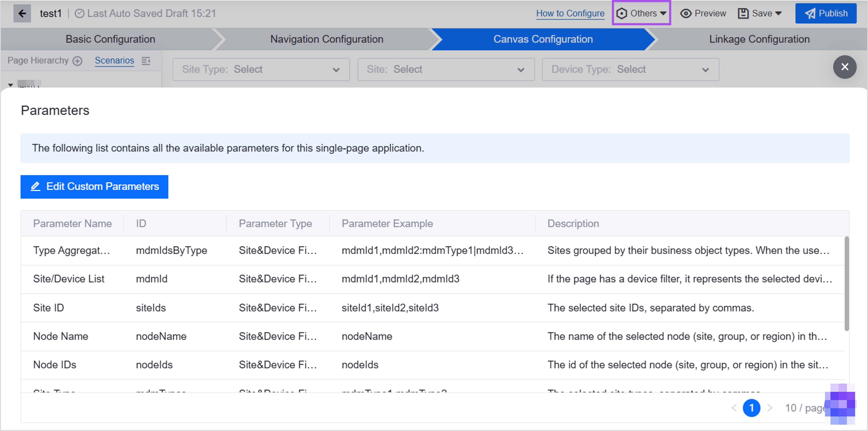
Task: Collapse the tree node under Page Hierarchy
Action: (10, 85)
